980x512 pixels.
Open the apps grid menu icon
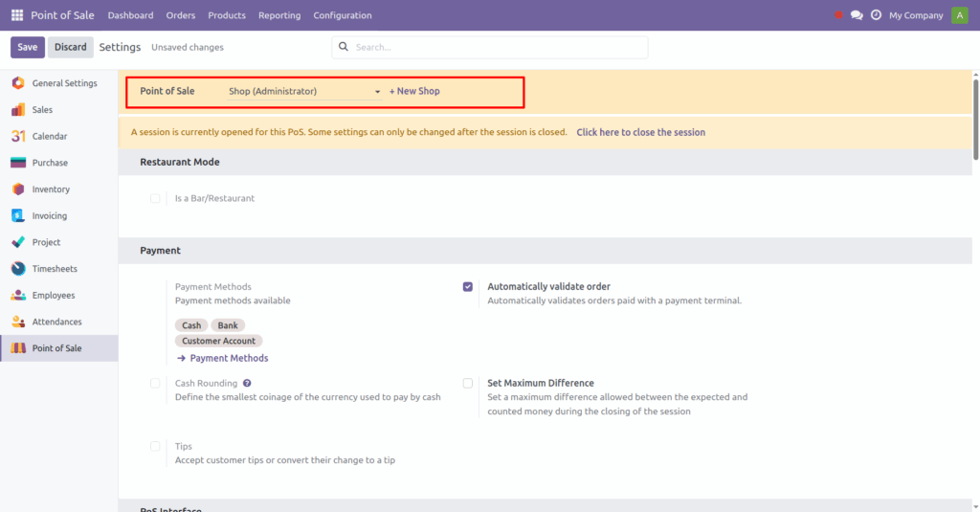coord(17,15)
